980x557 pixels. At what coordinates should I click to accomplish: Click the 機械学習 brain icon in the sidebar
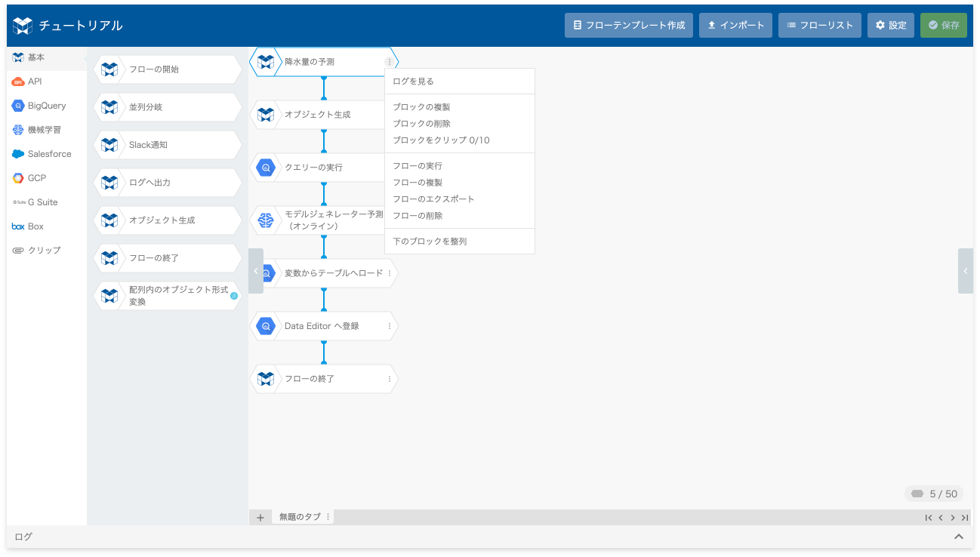point(18,130)
